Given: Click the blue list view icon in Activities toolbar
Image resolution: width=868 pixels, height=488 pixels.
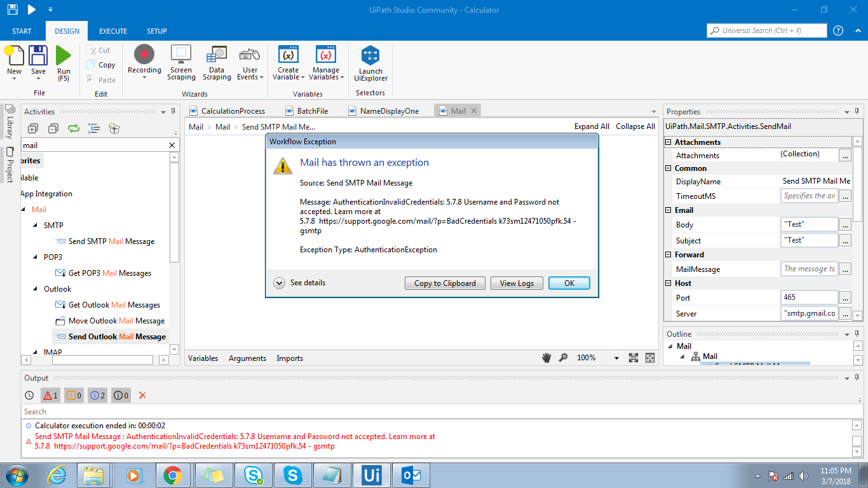Looking at the screenshot, I should pos(94,128).
